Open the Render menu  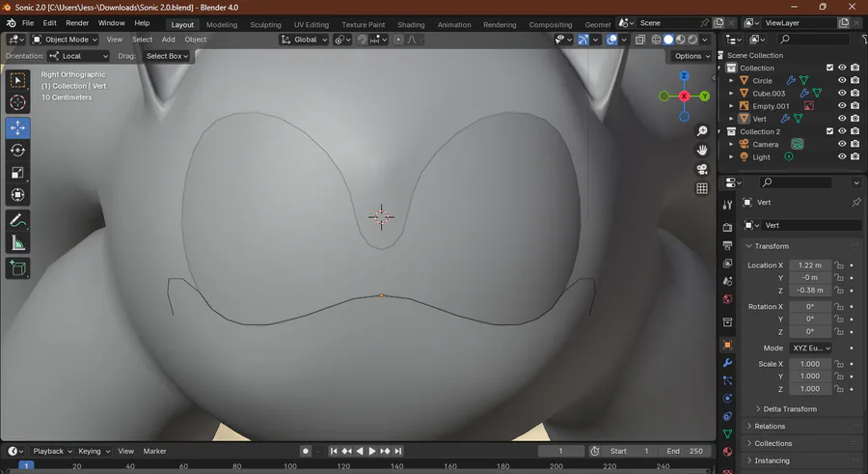[77, 23]
